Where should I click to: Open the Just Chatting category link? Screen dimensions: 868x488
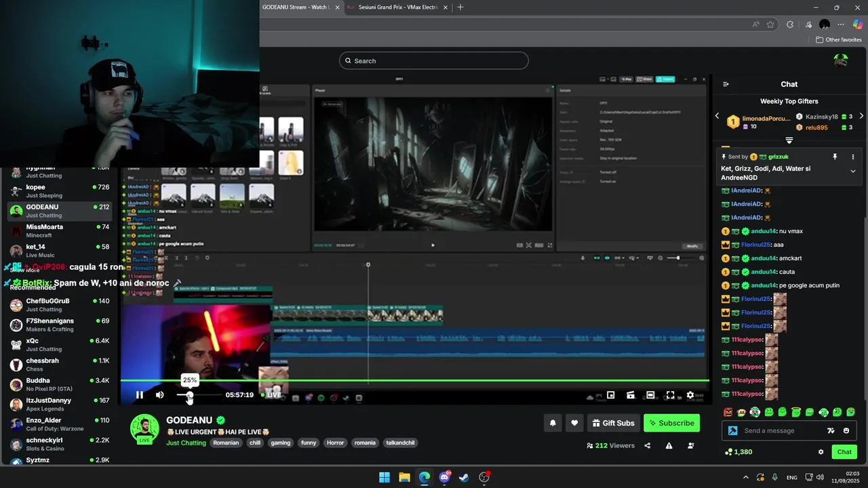click(x=186, y=443)
